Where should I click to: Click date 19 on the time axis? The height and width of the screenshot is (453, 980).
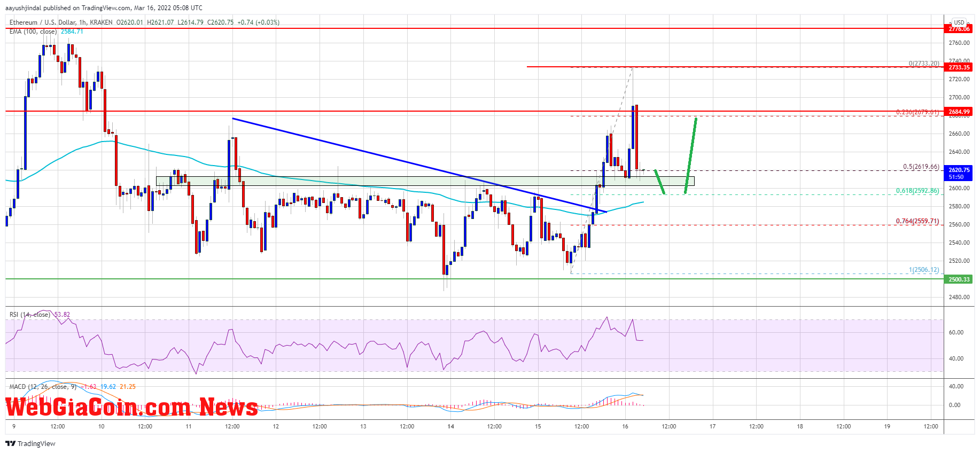887,426
